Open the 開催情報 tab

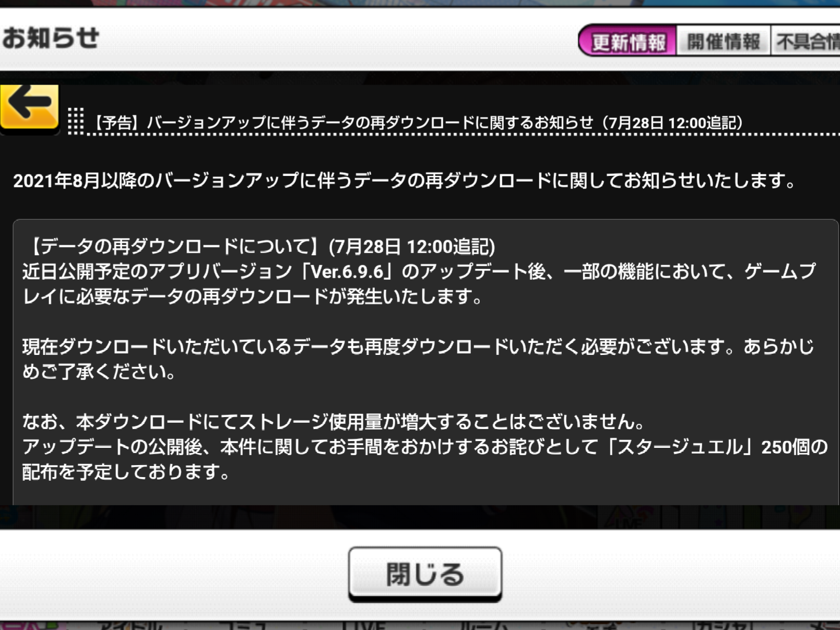(723, 41)
